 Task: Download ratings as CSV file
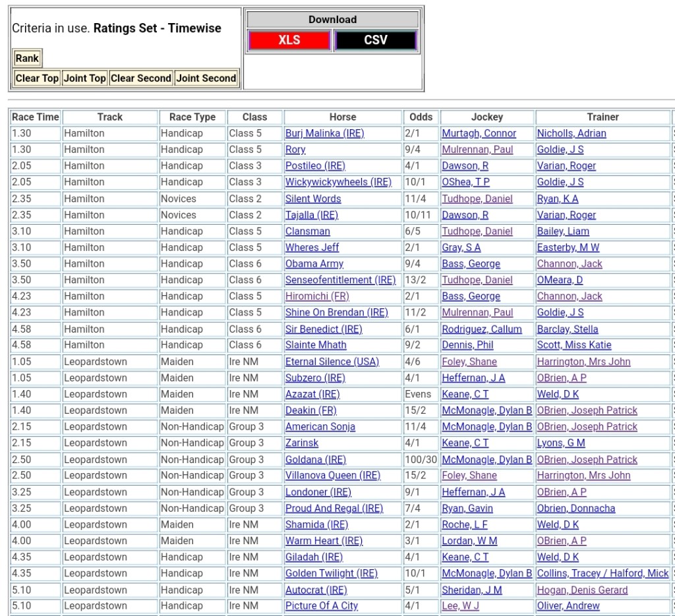pos(376,40)
